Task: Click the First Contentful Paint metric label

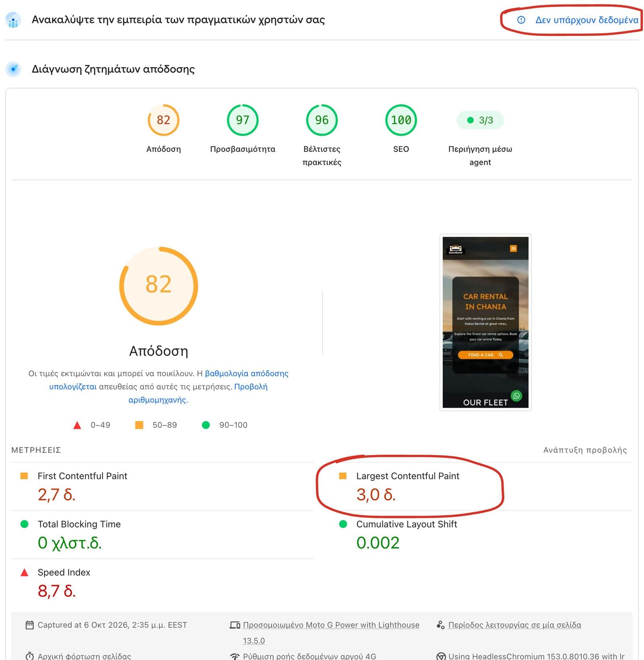Action: [82, 476]
